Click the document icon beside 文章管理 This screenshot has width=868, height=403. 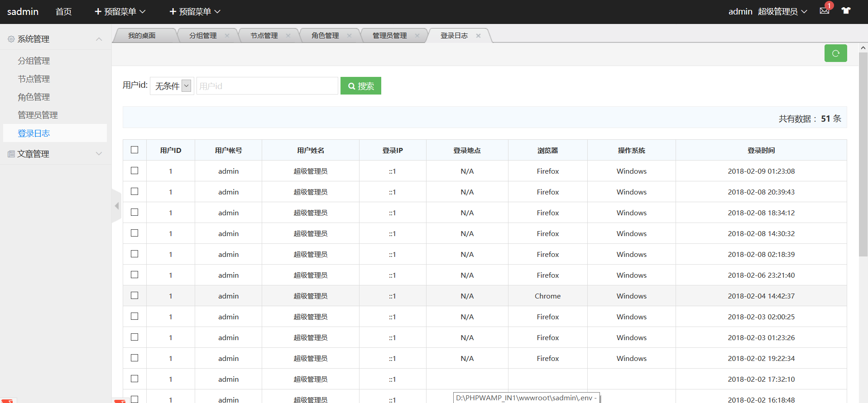tap(11, 154)
